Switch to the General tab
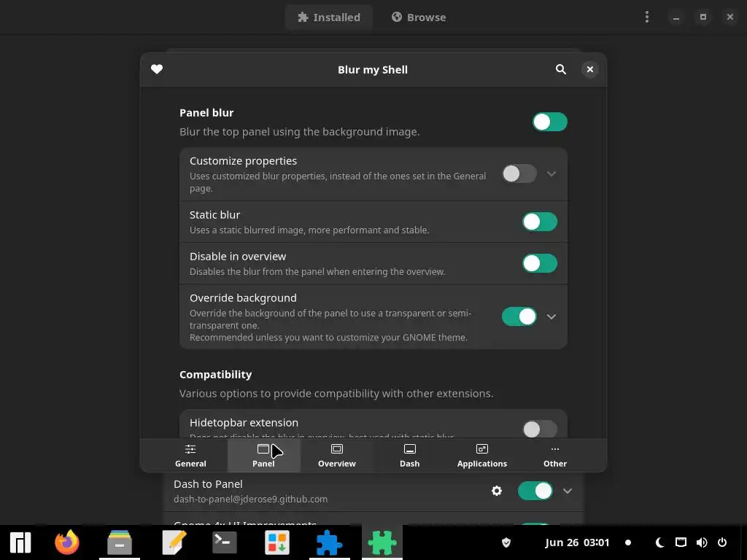The image size is (747, 560). pyautogui.click(x=190, y=456)
